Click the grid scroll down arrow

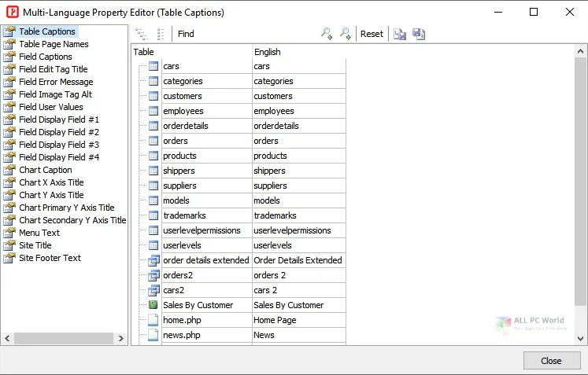click(580, 338)
